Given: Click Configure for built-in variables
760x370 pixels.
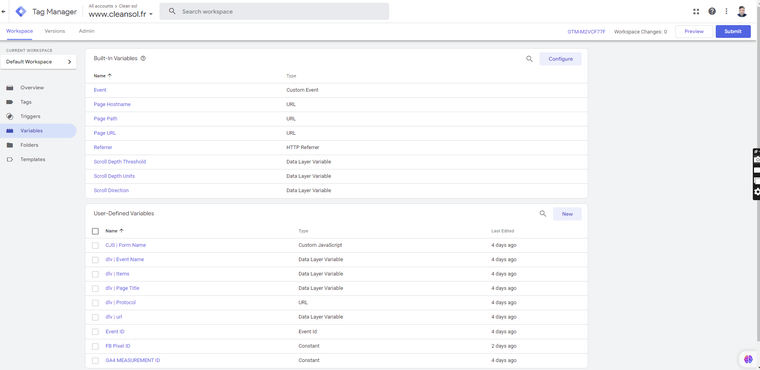Looking at the screenshot, I should pyautogui.click(x=560, y=59).
